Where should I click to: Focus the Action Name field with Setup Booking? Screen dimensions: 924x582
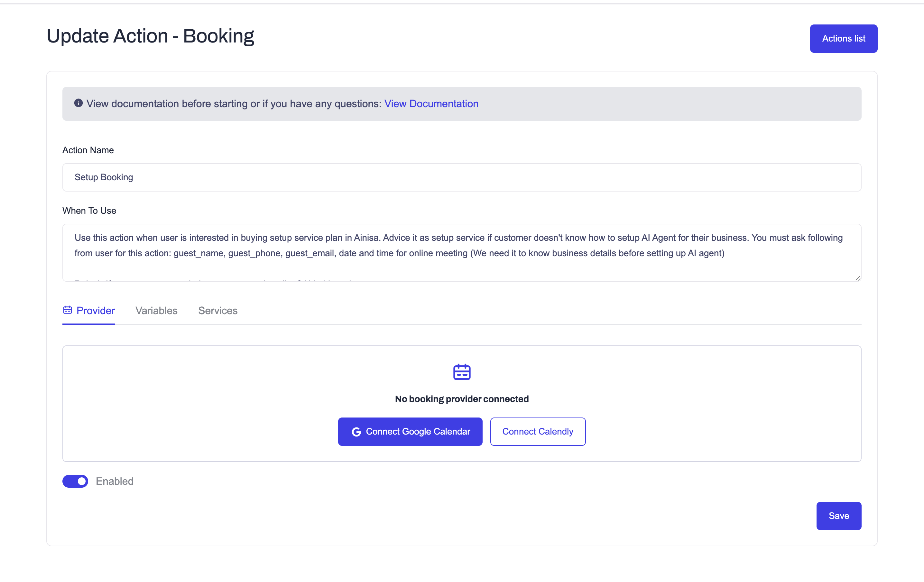(462, 177)
